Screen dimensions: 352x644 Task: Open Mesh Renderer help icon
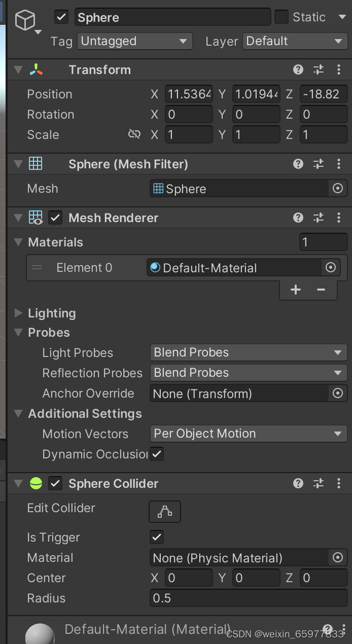pyautogui.click(x=298, y=218)
